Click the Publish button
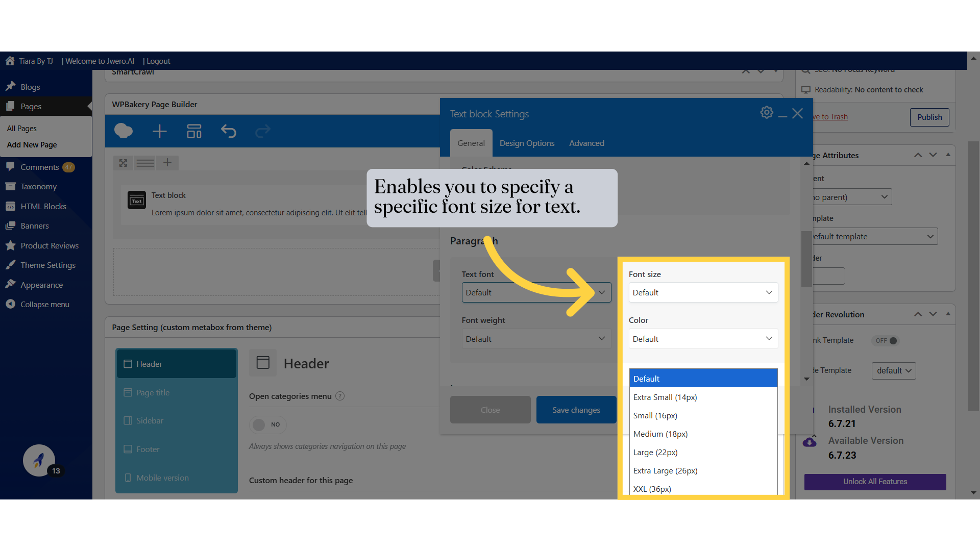 (x=929, y=117)
